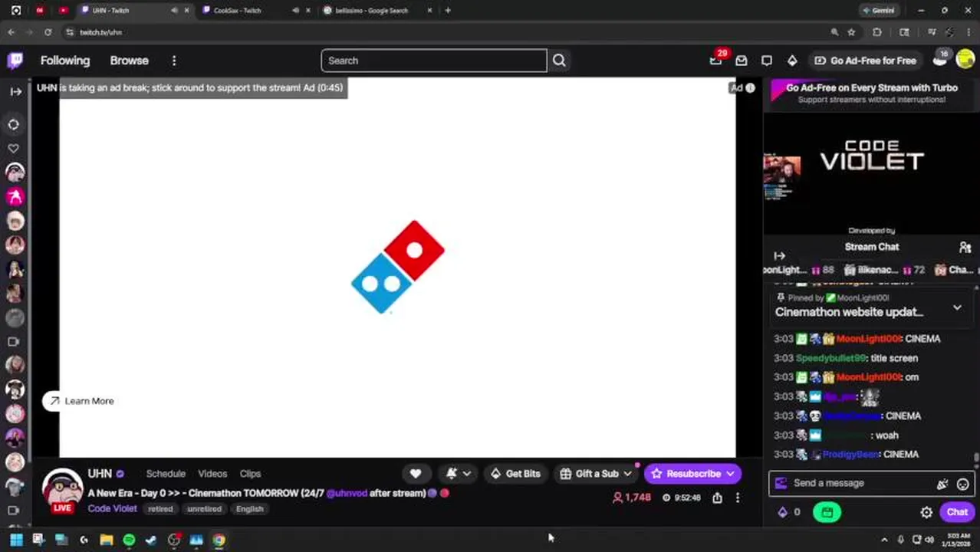Viewport: 980px width, 552px height.
Task: Open the chat community users icon
Action: 965,247
